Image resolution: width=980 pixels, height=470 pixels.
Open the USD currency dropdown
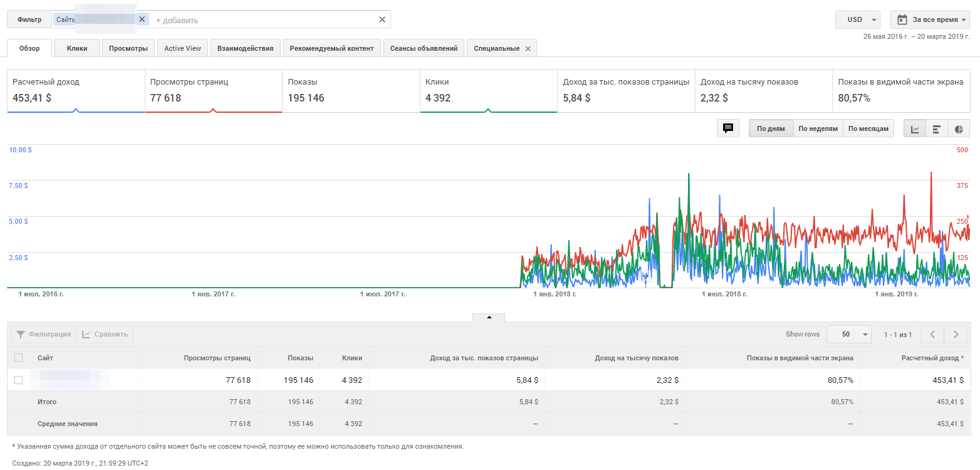[857, 19]
